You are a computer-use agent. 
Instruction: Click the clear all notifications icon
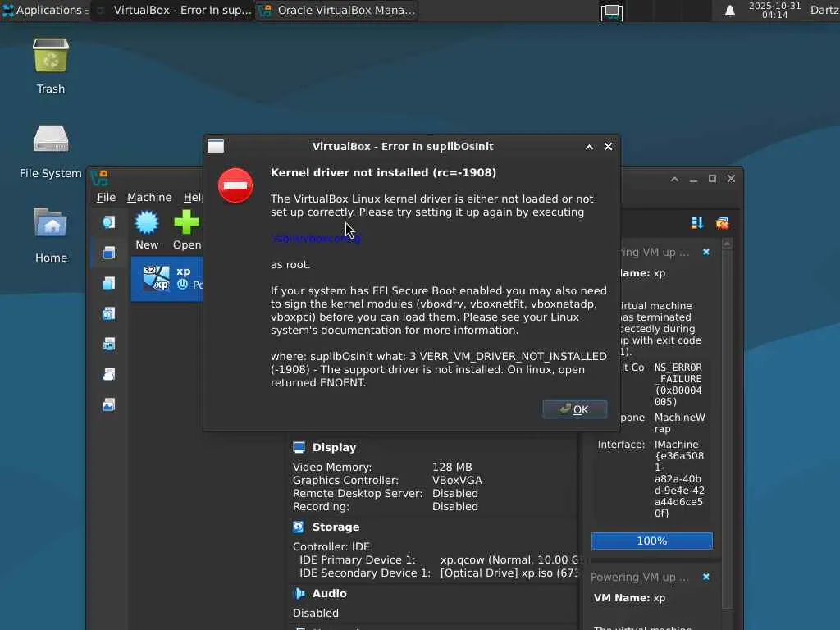pos(722,223)
